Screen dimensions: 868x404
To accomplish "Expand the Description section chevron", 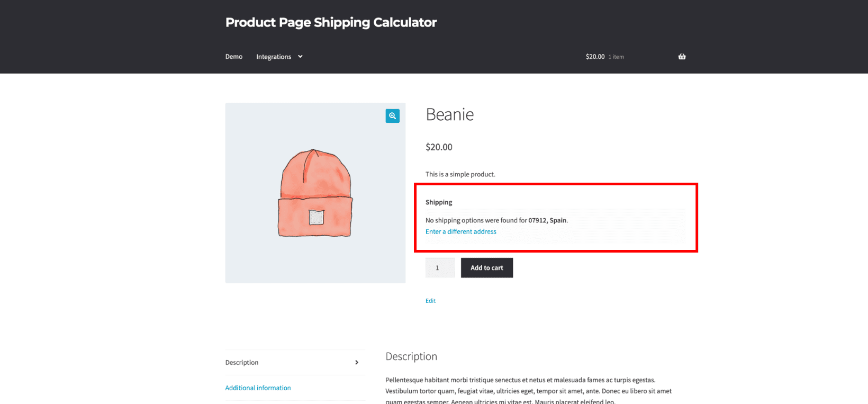I will [358, 362].
